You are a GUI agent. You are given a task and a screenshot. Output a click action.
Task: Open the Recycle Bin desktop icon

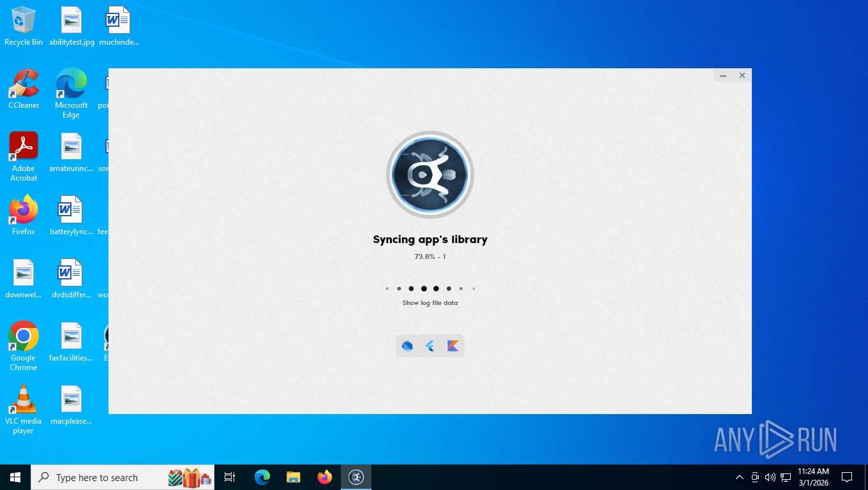tap(24, 26)
